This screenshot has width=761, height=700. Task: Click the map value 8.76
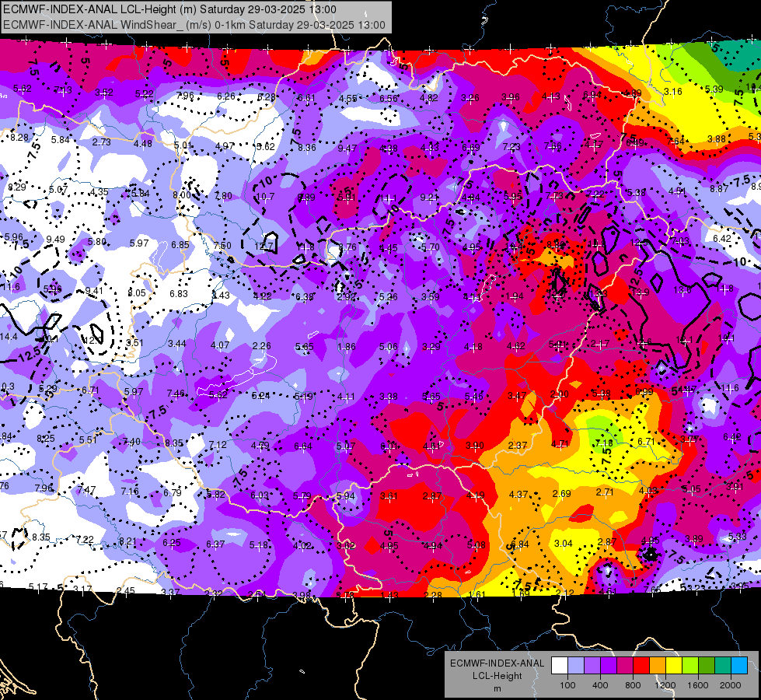click(x=347, y=247)
